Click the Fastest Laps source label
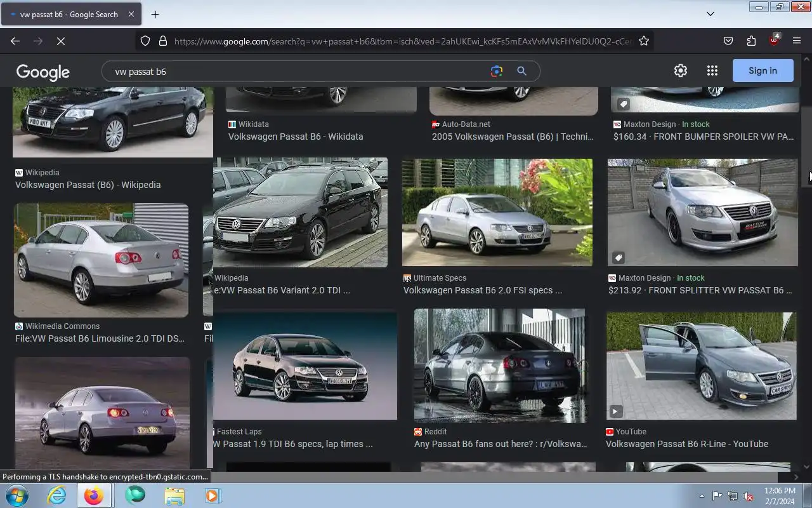 (239, 431)
